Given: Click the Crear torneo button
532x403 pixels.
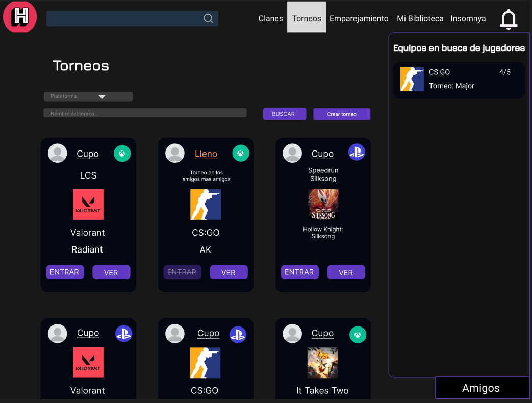Looking at the screenshot, I should (x=342, y=114).
